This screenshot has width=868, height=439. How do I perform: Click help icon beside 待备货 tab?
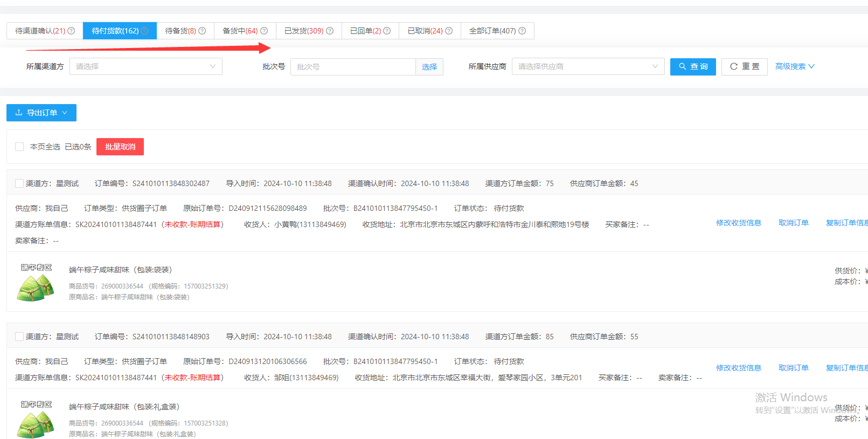(x=202, y=31)
